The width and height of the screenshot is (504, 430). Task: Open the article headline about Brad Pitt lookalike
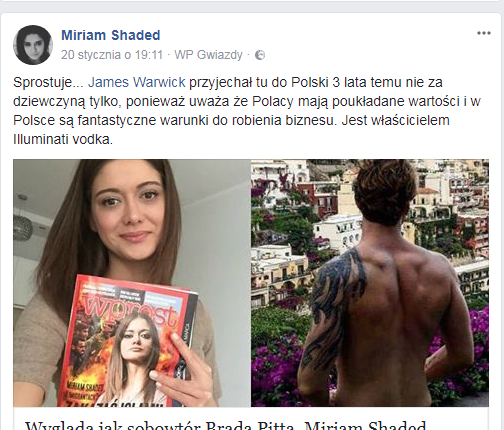point(226,425)
